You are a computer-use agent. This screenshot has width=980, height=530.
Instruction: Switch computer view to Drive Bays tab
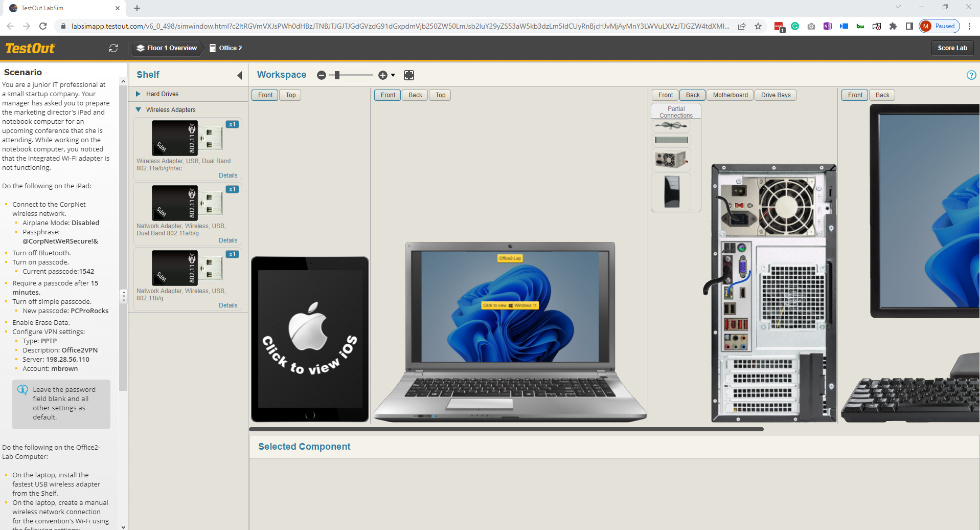point(776,95)
